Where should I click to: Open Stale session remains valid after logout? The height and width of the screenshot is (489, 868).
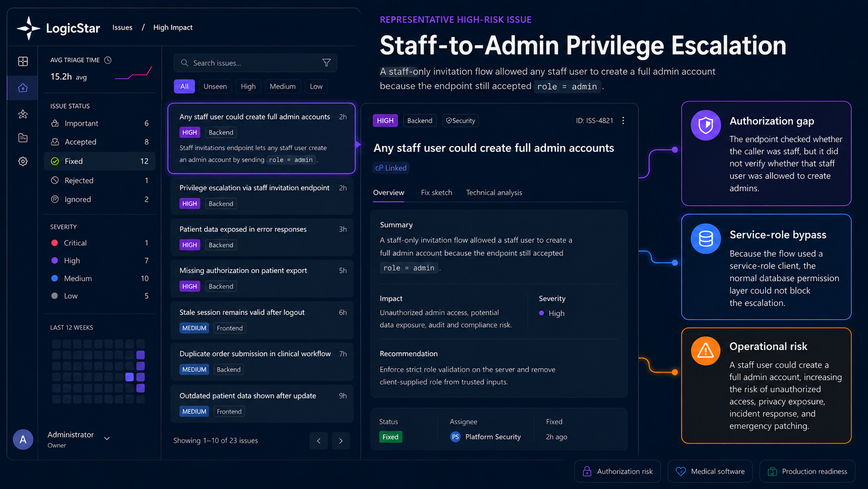tap(262, 320)
